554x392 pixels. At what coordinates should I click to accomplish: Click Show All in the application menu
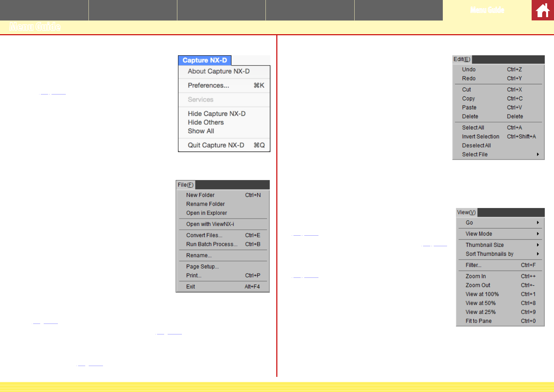224,131
